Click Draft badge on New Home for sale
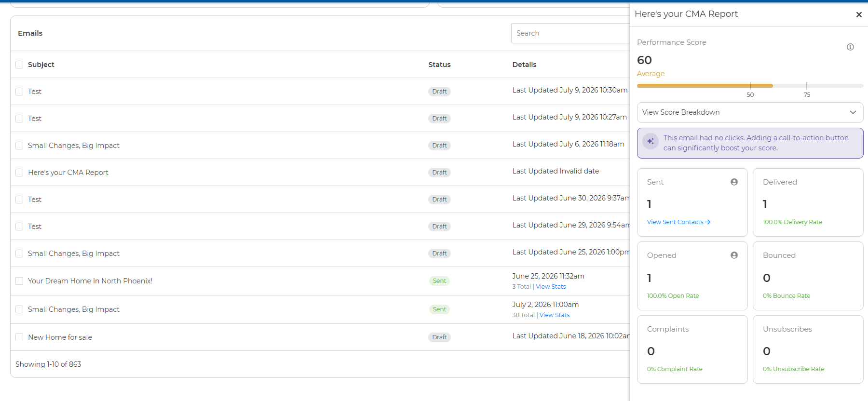The width and height of the screenshot is (868, 401). coord(439,337)
